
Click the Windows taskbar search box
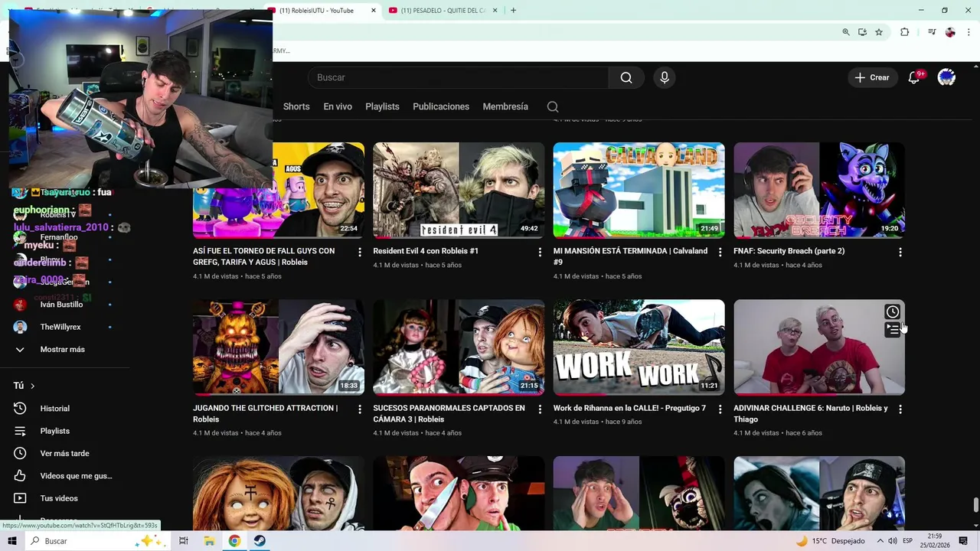tap(97, 541)
